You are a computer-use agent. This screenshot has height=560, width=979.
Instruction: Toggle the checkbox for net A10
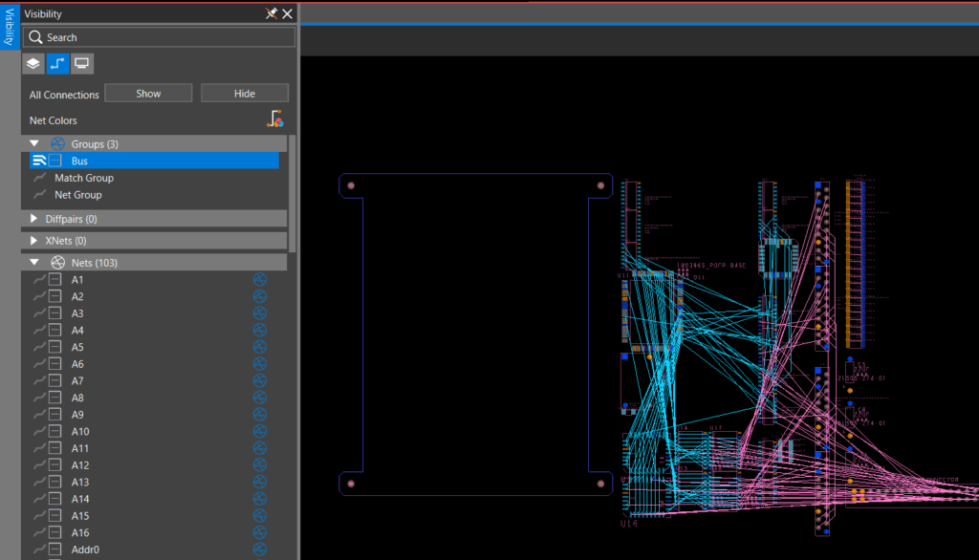tap(55, 432)
